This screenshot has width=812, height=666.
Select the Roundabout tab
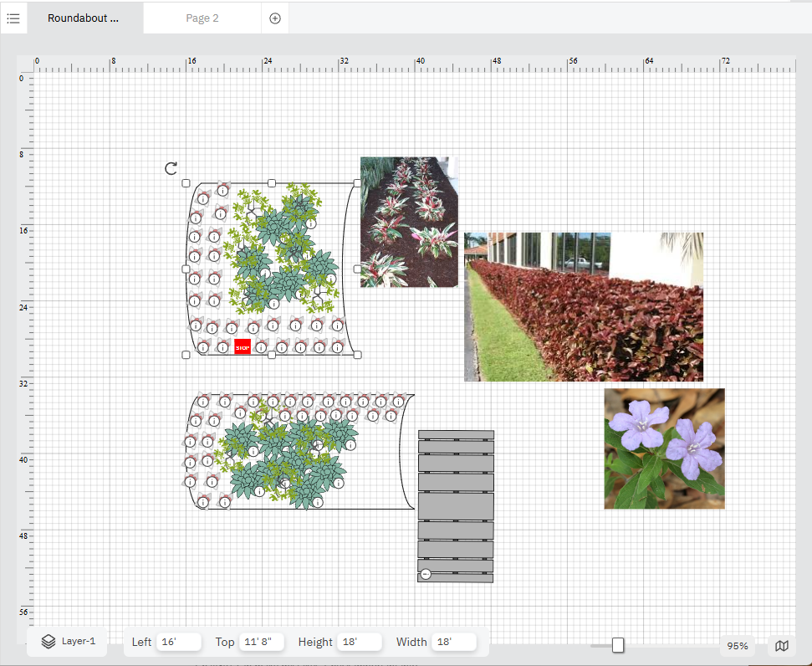coord(84,18)
